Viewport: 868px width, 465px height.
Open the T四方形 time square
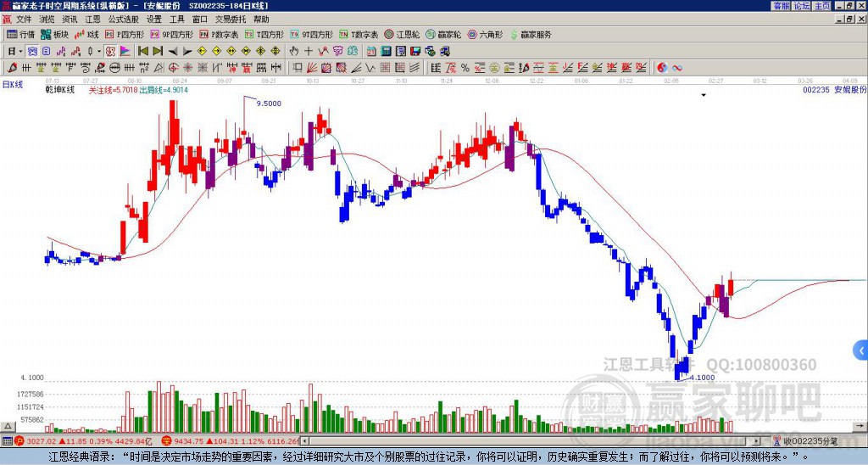coord(264,34)
